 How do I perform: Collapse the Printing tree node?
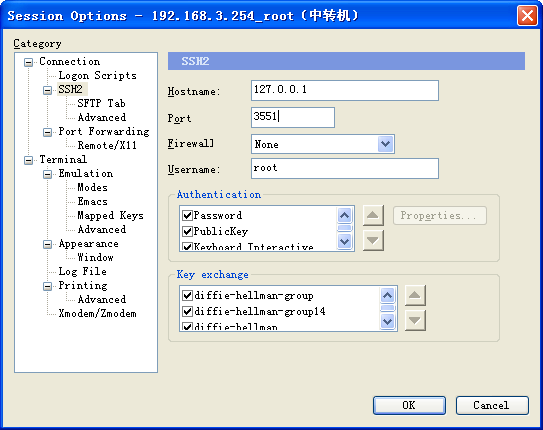click(47, 286)
